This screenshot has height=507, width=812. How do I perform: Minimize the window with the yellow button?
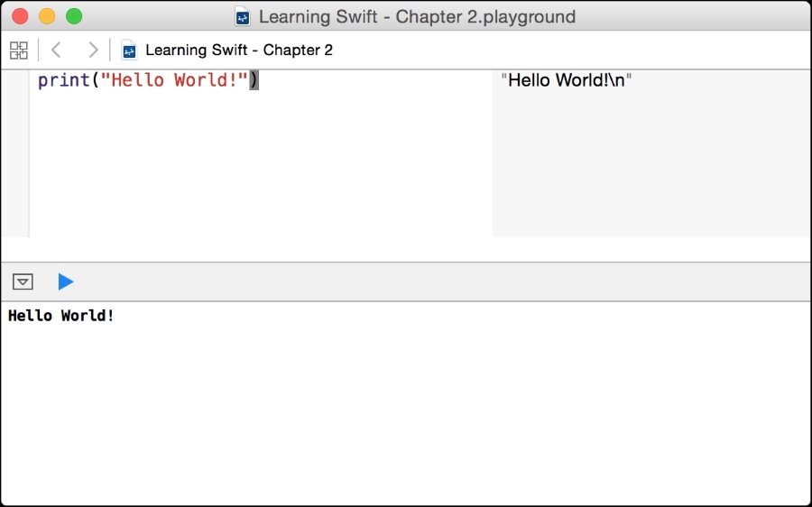pos(47,16)
